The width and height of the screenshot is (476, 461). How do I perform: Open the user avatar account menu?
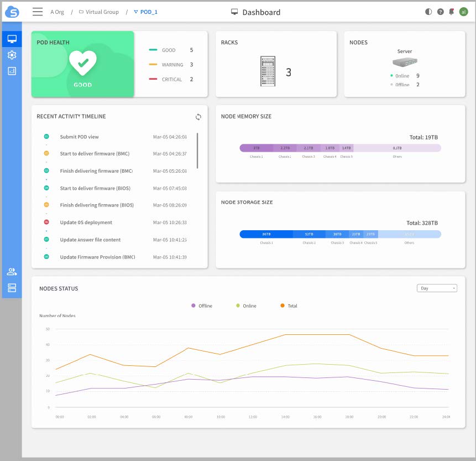coord(464,12)
